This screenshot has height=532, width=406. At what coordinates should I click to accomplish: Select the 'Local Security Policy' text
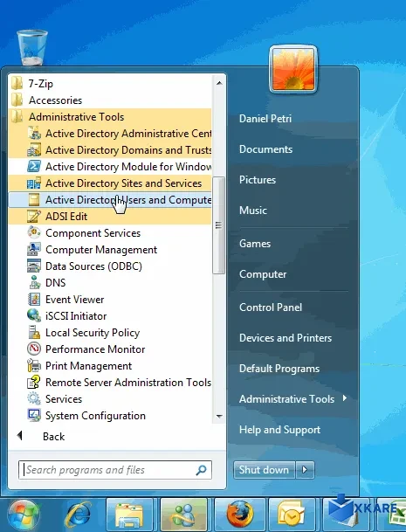point(93,333)
